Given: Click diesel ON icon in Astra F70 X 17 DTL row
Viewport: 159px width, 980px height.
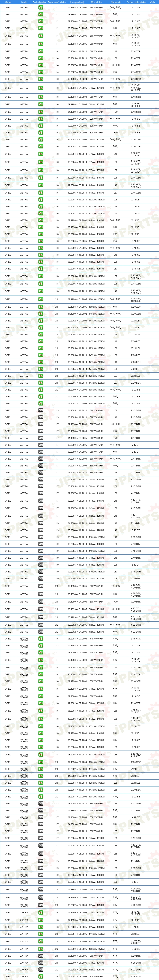Looking at the screenshot, I should point(41,438).
